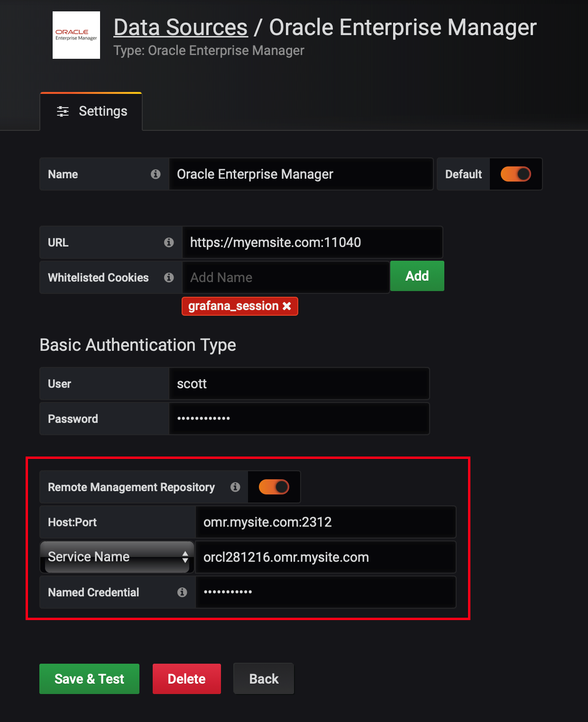The height and width of the screenshot is (722, 588).
Task: Focus the Password input field
Action: (299, 419)
